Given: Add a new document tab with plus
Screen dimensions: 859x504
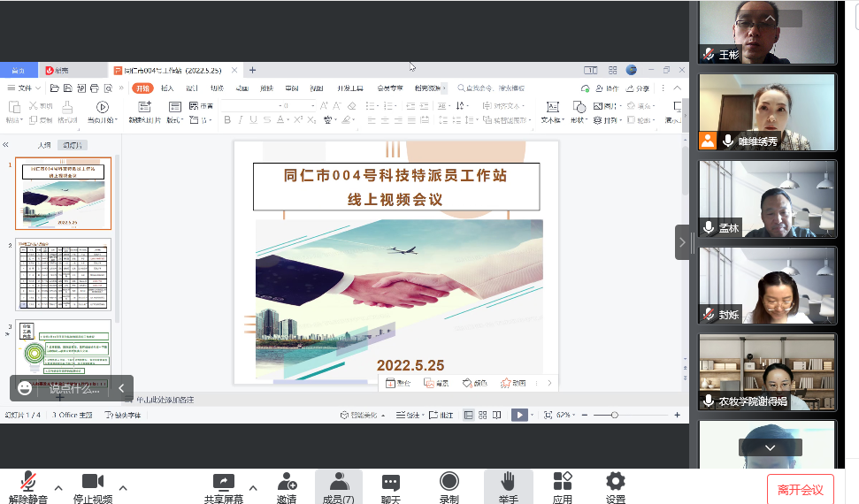Looking at the screenshot, I should pyautogui.click(x=252, y=70).
